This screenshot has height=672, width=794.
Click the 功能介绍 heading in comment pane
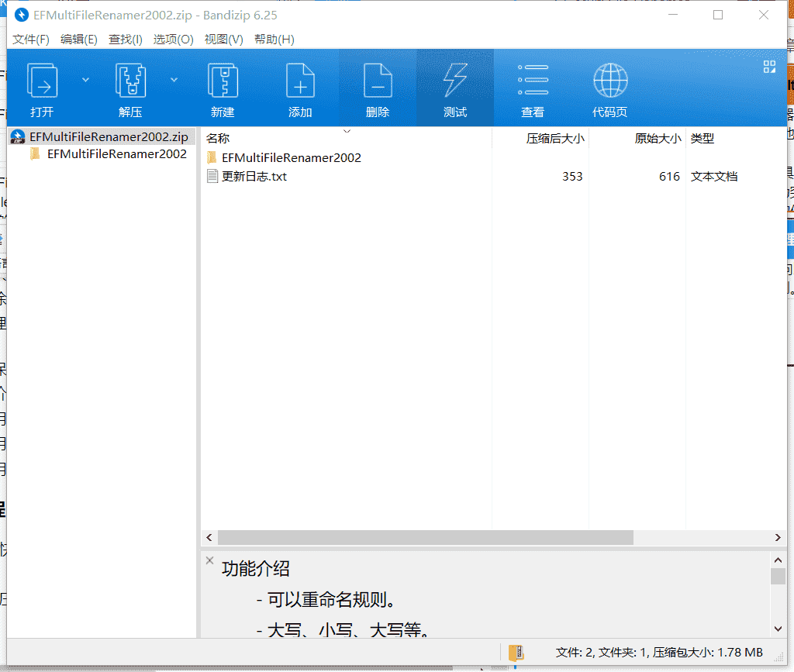(x=255, y=569)
